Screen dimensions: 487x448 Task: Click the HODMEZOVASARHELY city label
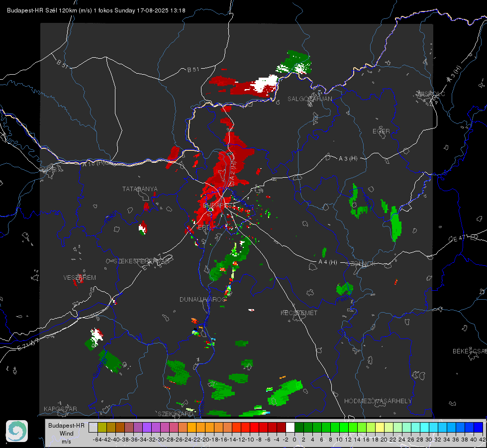coord(378,401)
